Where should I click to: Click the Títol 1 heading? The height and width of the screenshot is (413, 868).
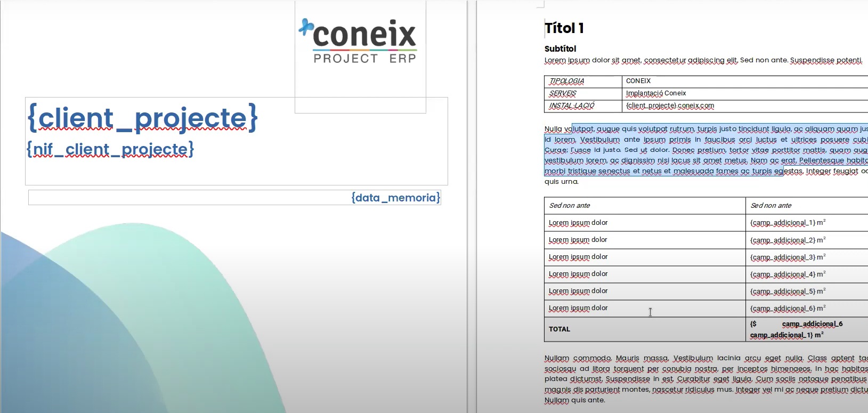click(x=564, y=28)
